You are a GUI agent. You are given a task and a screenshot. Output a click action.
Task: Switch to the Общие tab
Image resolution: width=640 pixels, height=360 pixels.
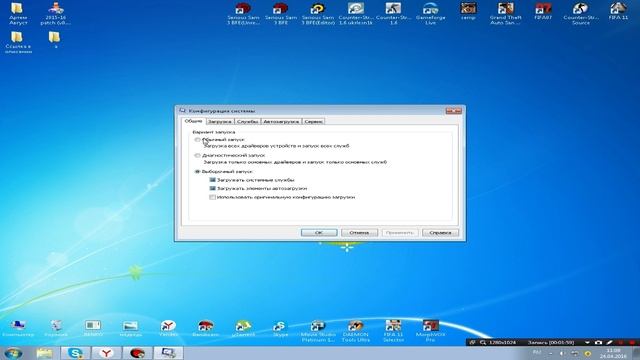[x=193, y=121]
